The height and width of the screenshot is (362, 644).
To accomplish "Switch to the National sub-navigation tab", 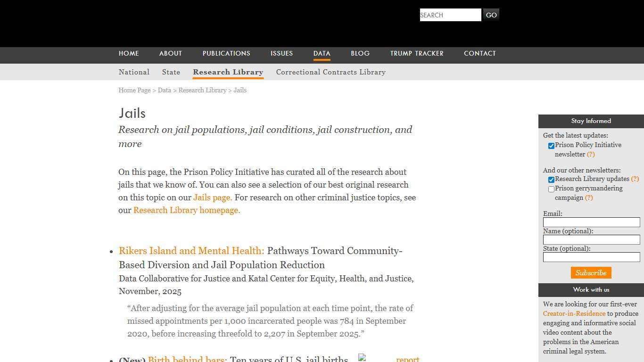I will coord(134,72).
